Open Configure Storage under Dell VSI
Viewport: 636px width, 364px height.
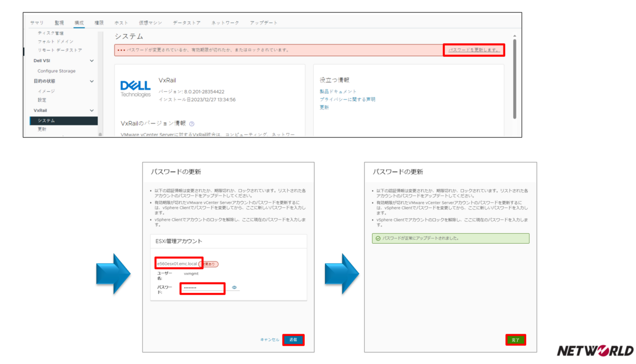[x=56, y=71]
